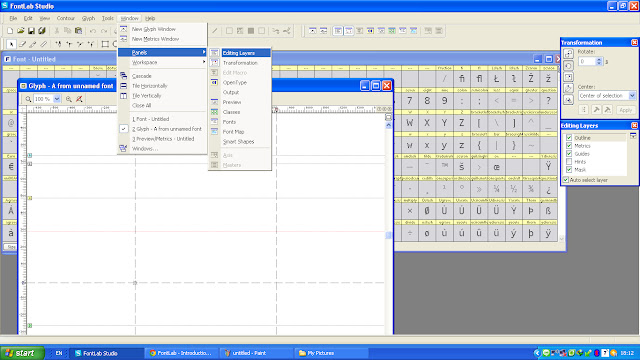Click the Glyph window vertical scrollbar thumb
The image size is (640, 360).
(389, 235)
